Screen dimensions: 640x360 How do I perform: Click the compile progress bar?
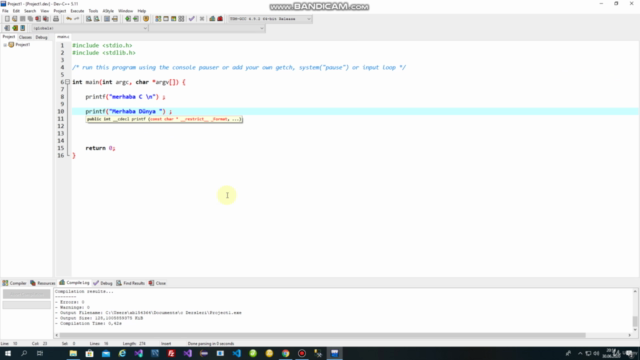(x=27, y=305)
